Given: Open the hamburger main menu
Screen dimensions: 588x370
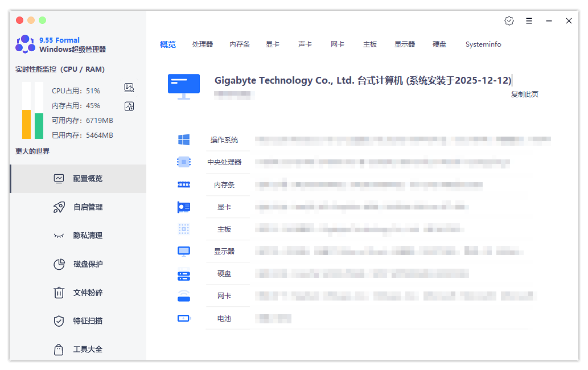Looking at the screenshot, I should [529, 21].
